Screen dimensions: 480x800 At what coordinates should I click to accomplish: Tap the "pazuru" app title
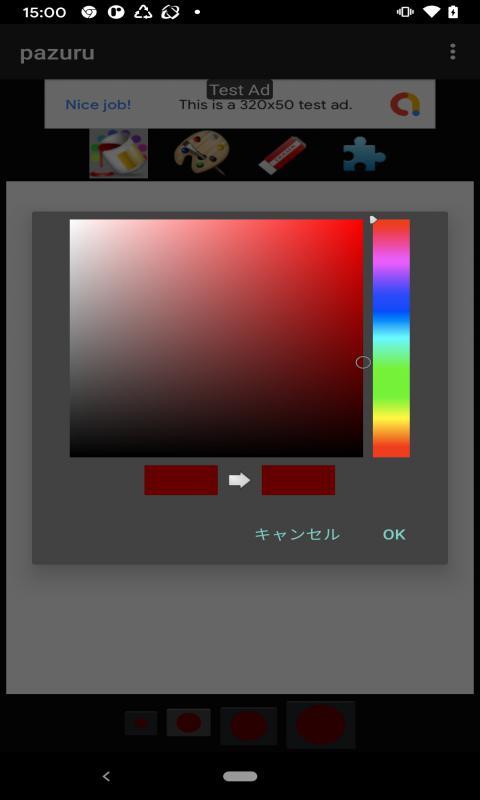57,53
